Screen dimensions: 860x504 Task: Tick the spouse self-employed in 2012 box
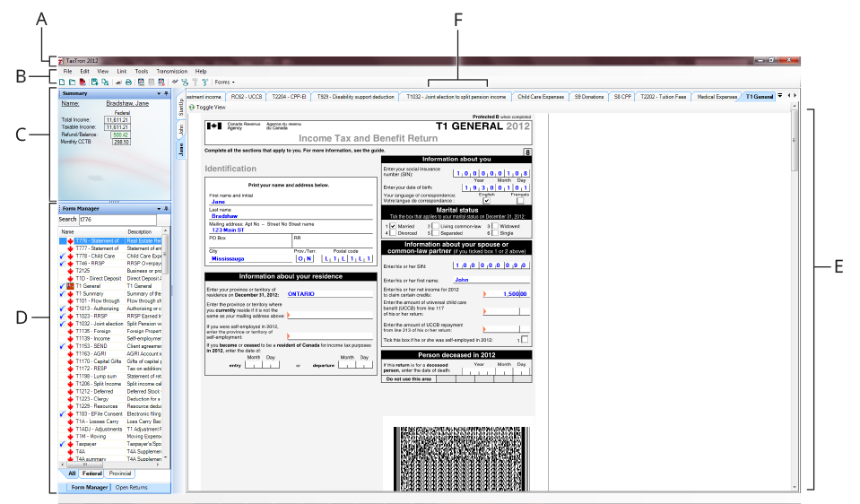[x=525, y=338]
